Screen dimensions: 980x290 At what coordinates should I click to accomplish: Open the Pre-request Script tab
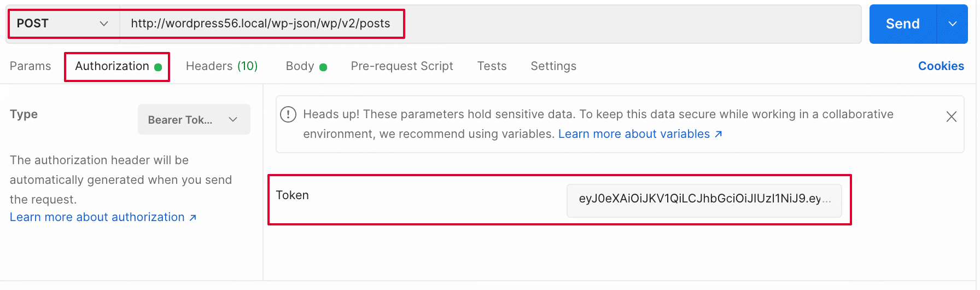click(x=402, y=66)
